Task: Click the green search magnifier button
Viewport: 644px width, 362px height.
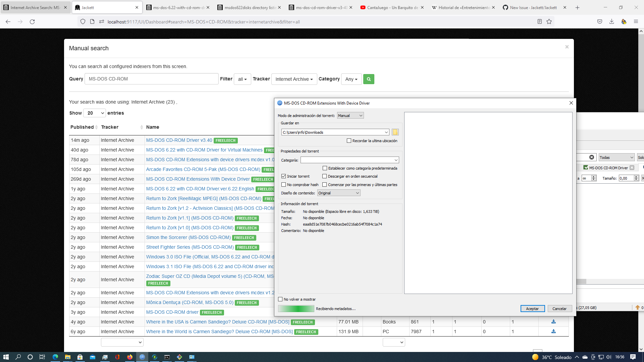Action: click(x=369, y=79)
